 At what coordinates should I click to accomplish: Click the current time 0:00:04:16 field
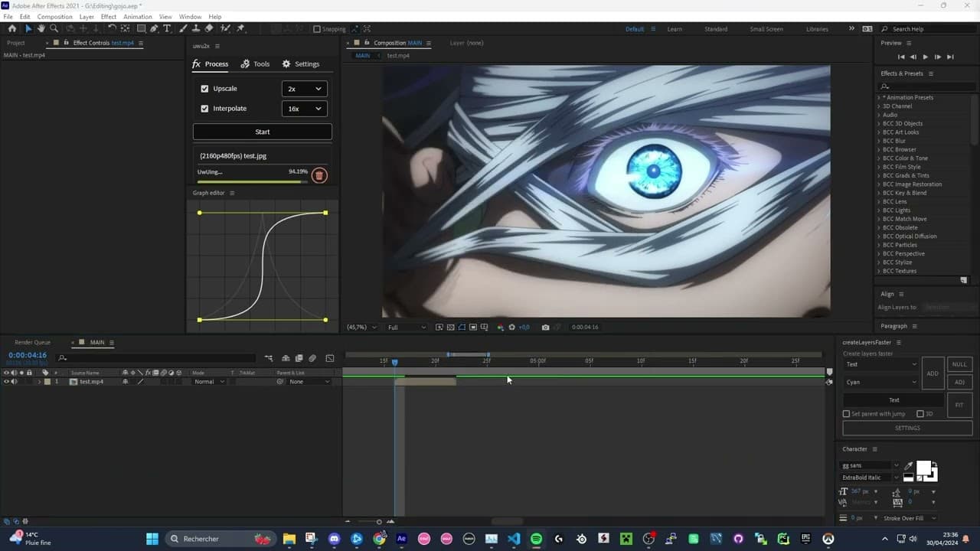tap(28, 355)
